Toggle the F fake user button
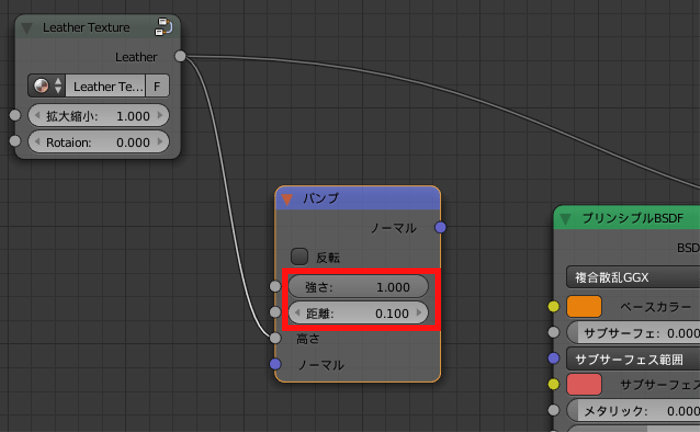This screenshot has height=432, width=700. pos(157,86)
